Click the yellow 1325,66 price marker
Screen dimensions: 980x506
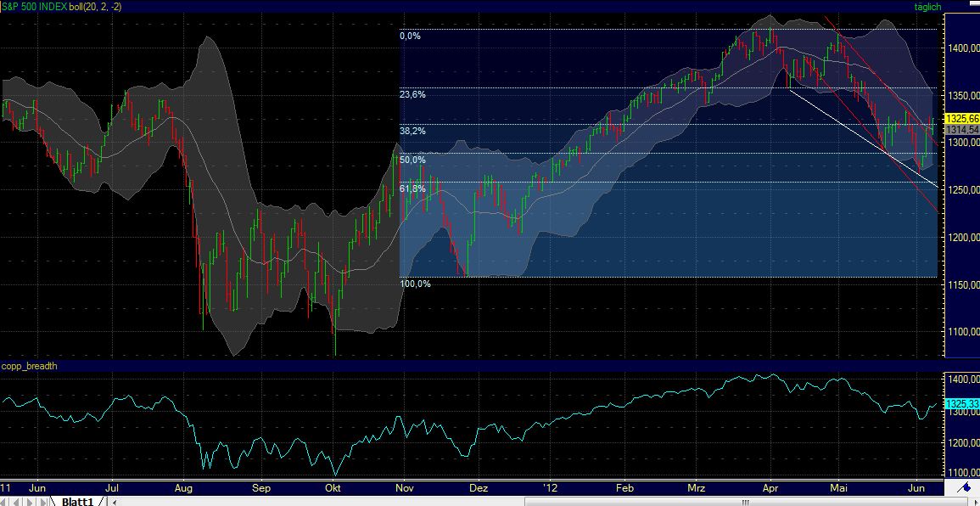(962, 120)
